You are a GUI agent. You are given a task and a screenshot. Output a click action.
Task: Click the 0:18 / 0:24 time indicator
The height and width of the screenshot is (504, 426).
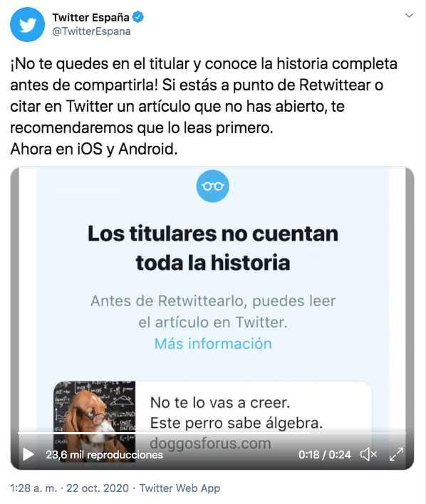click(324, 454)
